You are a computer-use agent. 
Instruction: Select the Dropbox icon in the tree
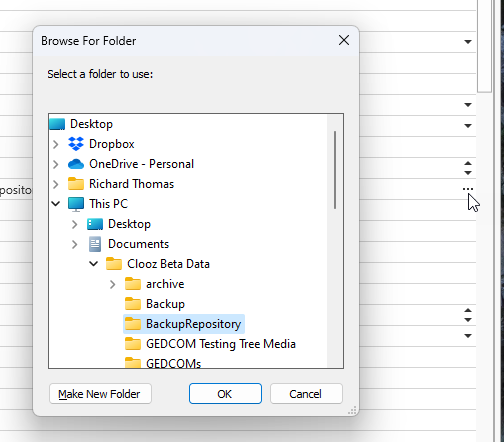tap(76, 144)
